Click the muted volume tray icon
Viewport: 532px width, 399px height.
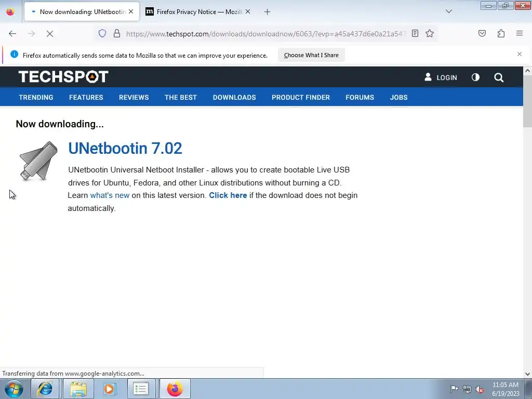tap(480, 389)
